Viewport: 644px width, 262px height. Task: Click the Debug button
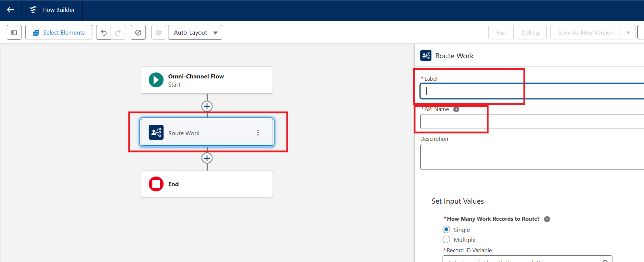tap(530, 33)
